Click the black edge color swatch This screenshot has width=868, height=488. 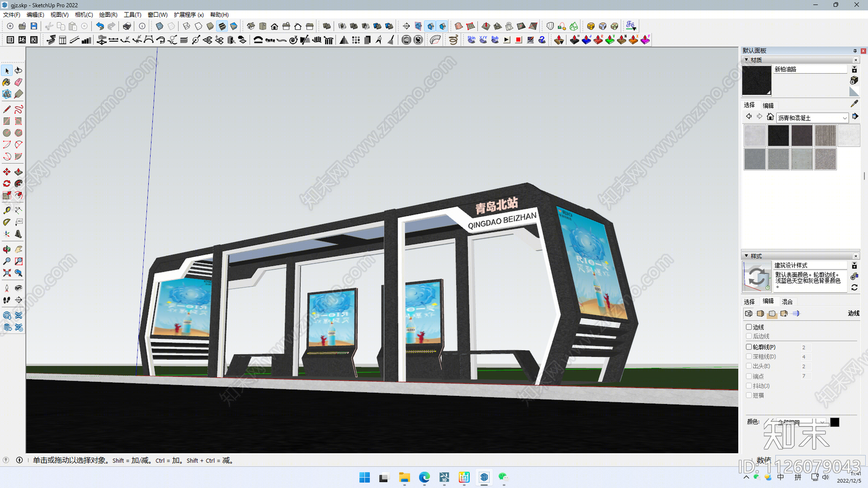pyautogui.click(x=835, y=422)
